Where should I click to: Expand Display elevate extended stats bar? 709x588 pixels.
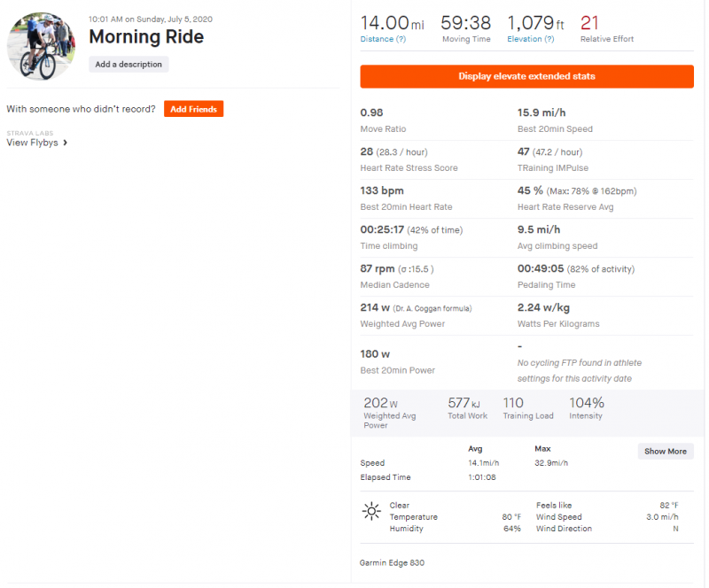pyautogui.click(x=526, y=77)
